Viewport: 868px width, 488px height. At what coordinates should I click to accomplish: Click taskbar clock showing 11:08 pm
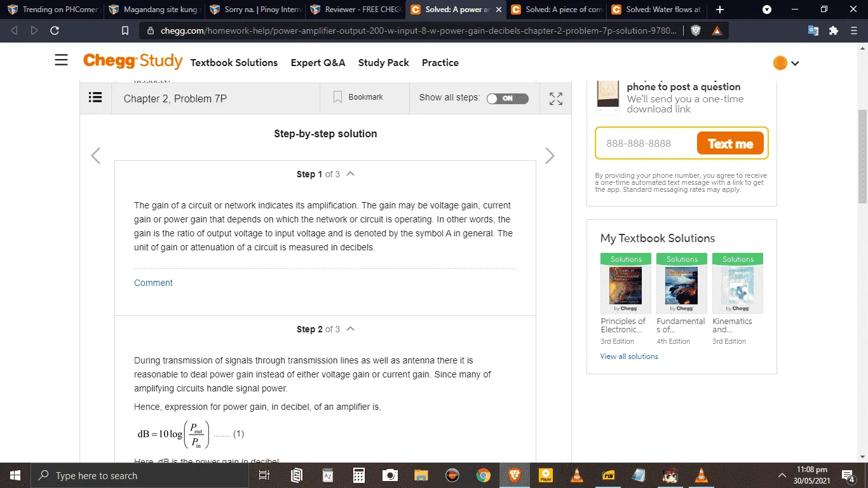point(811,475)
